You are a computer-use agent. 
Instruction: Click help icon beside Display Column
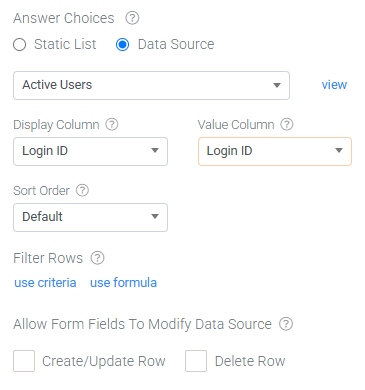pyautogui.click(x=112, y=124)
